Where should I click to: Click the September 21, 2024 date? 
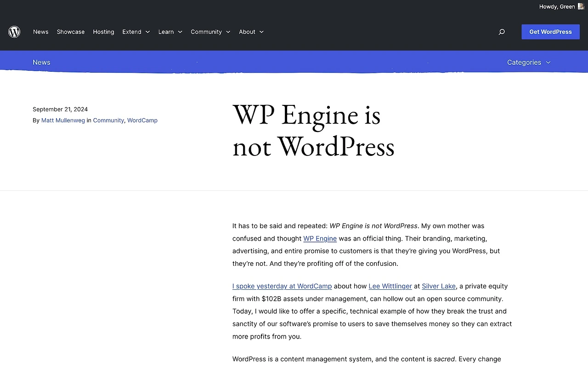click(x=60, y=109)
